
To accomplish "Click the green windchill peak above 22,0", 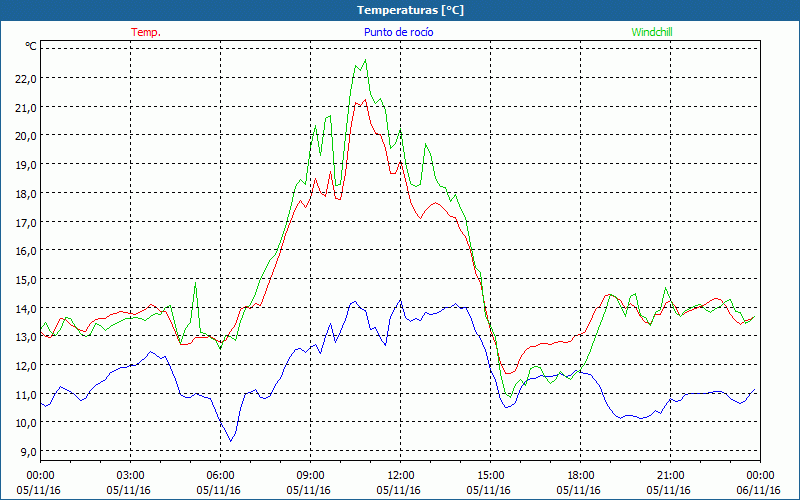I will tap(365, 60).
